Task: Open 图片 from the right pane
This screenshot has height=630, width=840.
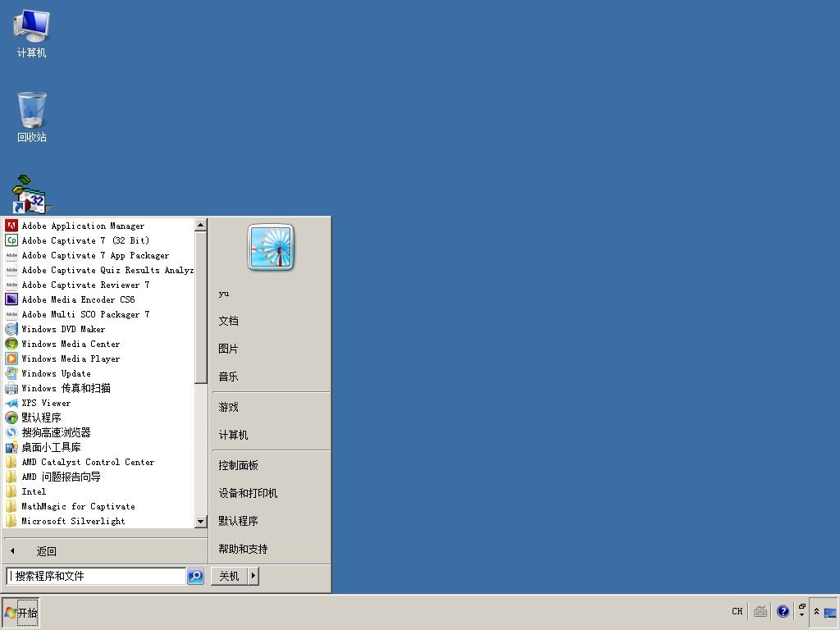Action: (228, 349)
